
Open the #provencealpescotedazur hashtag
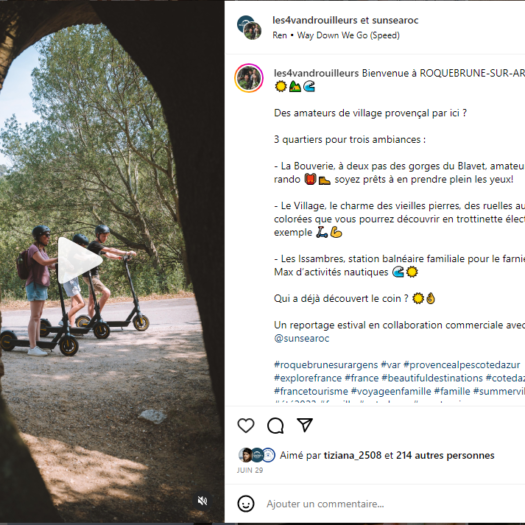tap(462, 365)
